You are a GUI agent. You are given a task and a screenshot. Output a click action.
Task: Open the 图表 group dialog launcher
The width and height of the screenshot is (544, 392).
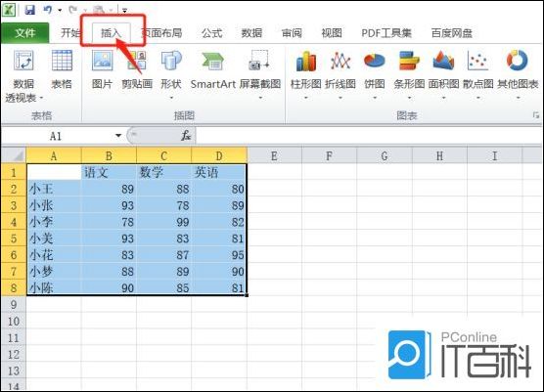tap(536, 115)
